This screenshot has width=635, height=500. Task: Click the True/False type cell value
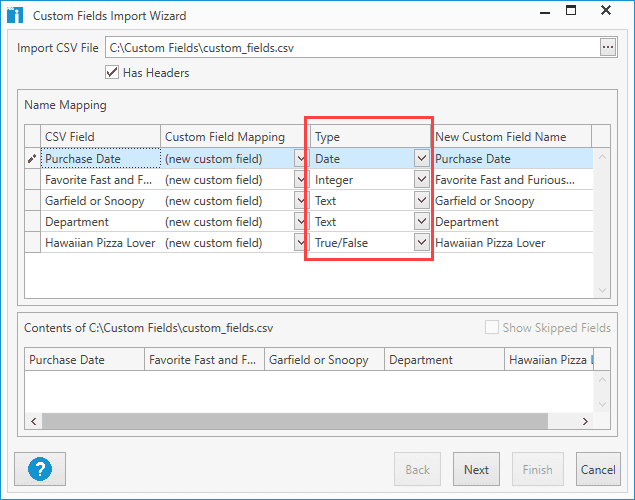coord(341,243)
